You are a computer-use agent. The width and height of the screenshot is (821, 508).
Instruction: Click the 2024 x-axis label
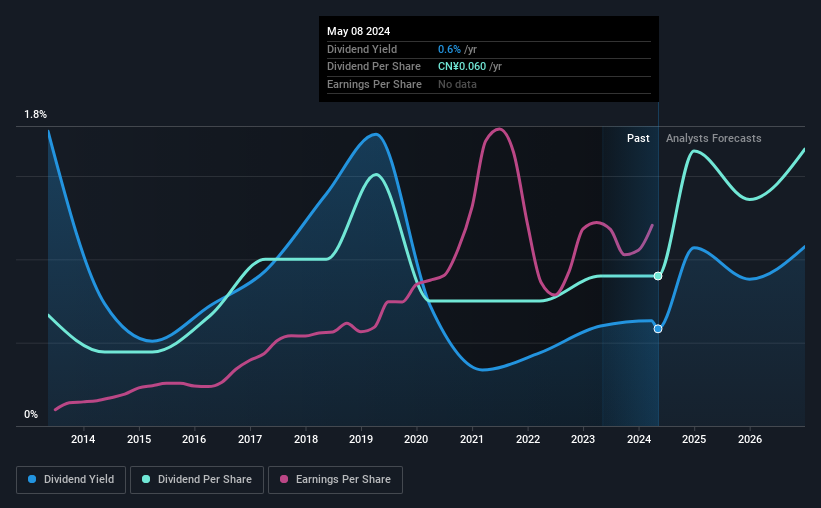point(639,439)
